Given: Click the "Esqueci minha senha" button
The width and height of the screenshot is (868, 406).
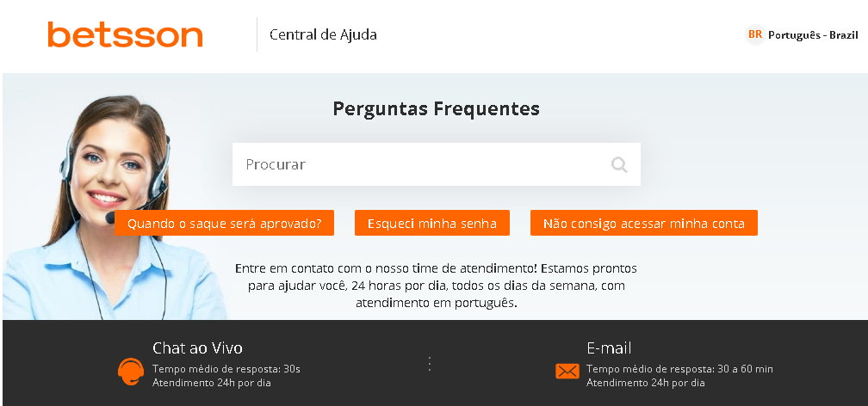Looking at the screenshot, I should [x=431, y=224].
